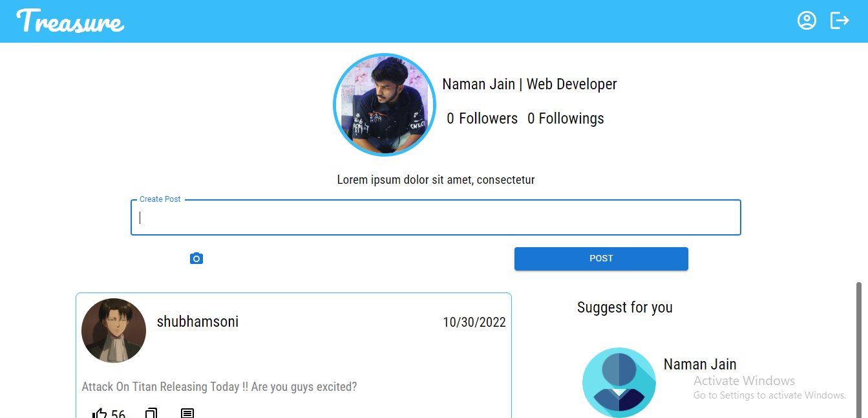Click shubhamsoni's avatar image
Viewport: 868px width, 418px height.
pyautogui.click(x=113, y=331)
